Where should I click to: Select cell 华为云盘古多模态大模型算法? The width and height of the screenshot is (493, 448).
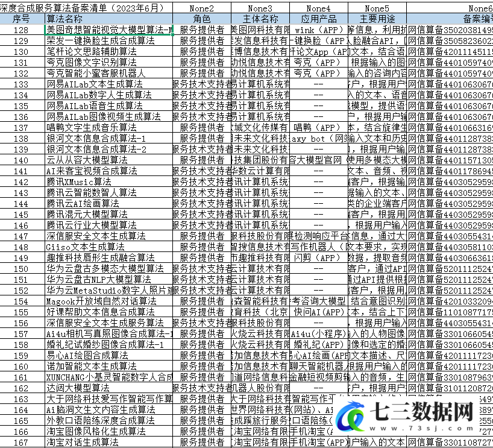[109, 269]
